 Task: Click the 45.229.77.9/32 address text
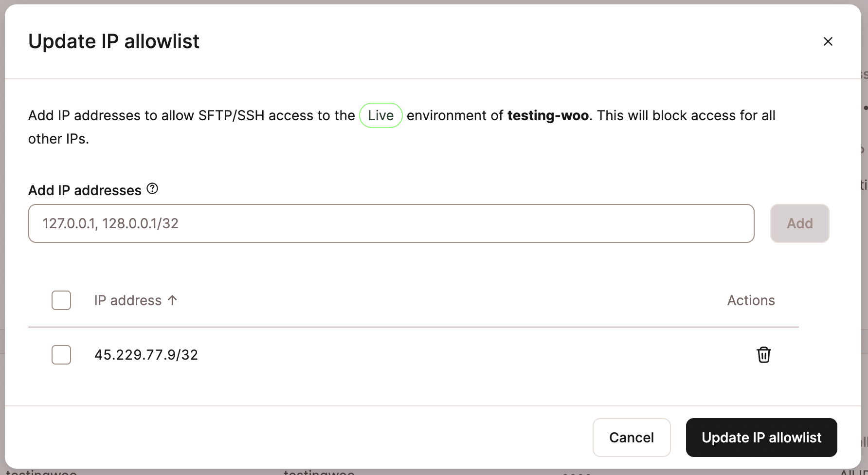[146, 355]
